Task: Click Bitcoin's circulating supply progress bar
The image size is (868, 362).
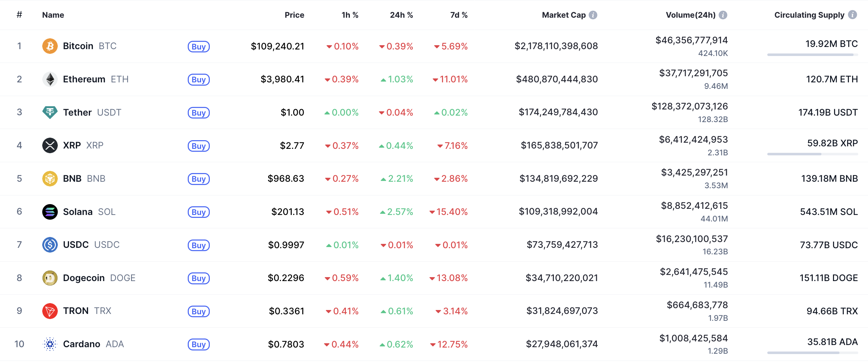Action: coord(812,55)
